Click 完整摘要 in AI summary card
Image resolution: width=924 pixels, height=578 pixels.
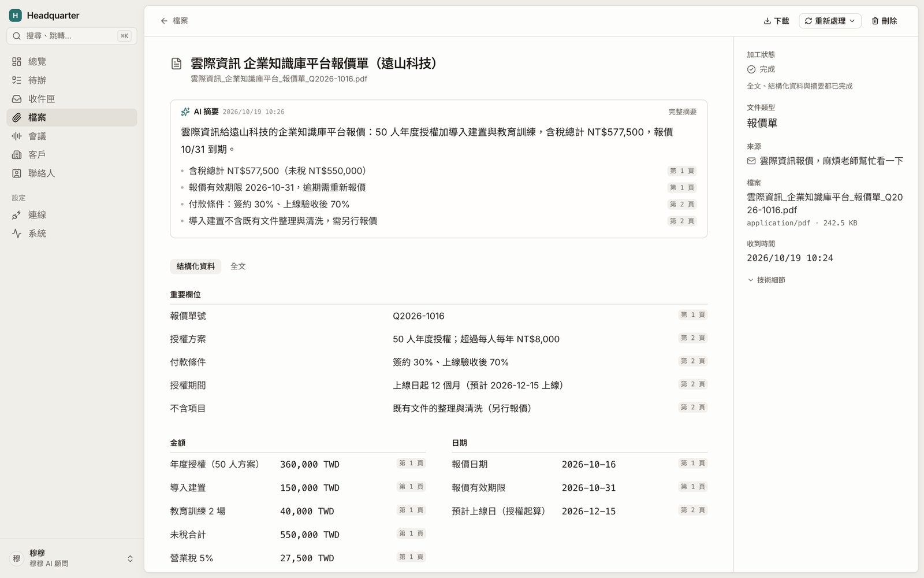pyautogui.click(x=683, y=112)
